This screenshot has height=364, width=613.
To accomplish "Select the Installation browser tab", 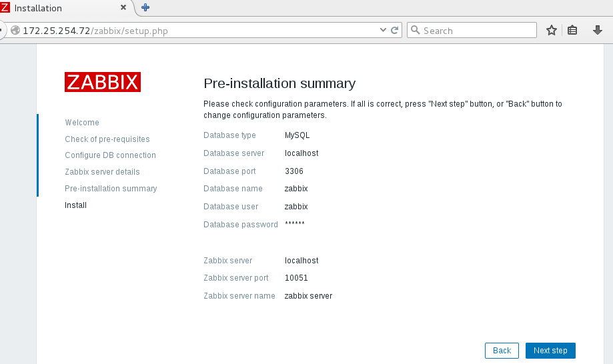I will tap(67, 8).
